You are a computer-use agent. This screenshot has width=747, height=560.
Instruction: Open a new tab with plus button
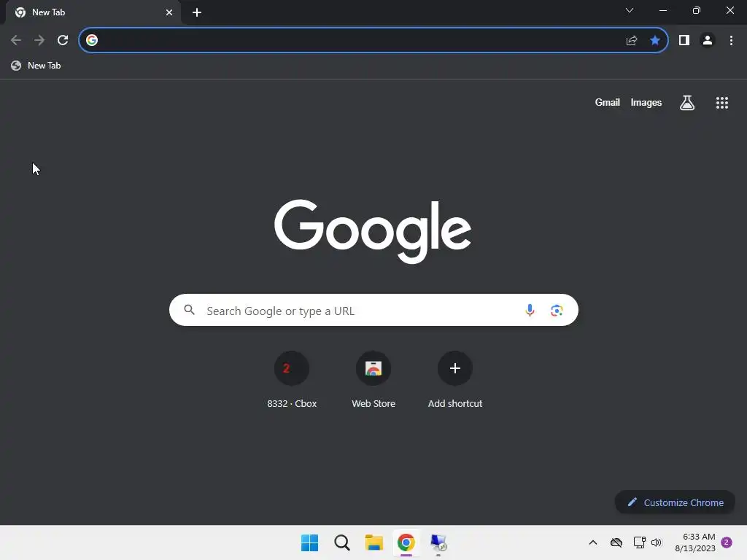click(197, 12)
